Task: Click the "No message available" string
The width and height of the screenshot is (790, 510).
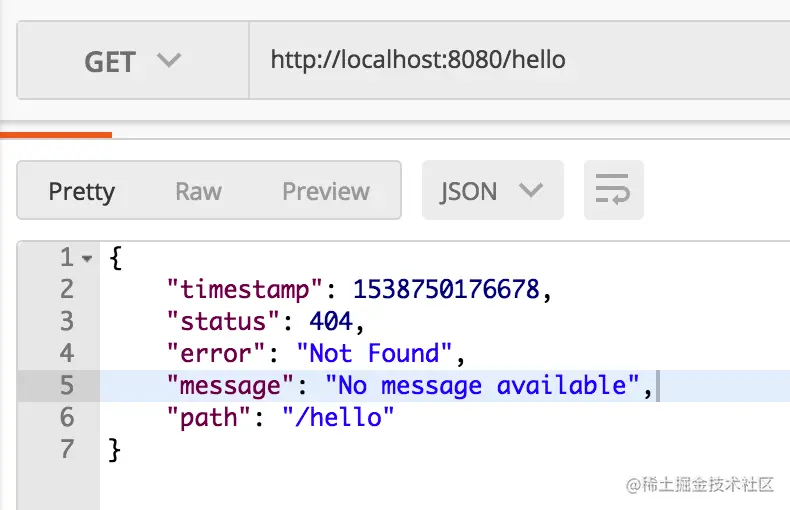Action: 482,386
